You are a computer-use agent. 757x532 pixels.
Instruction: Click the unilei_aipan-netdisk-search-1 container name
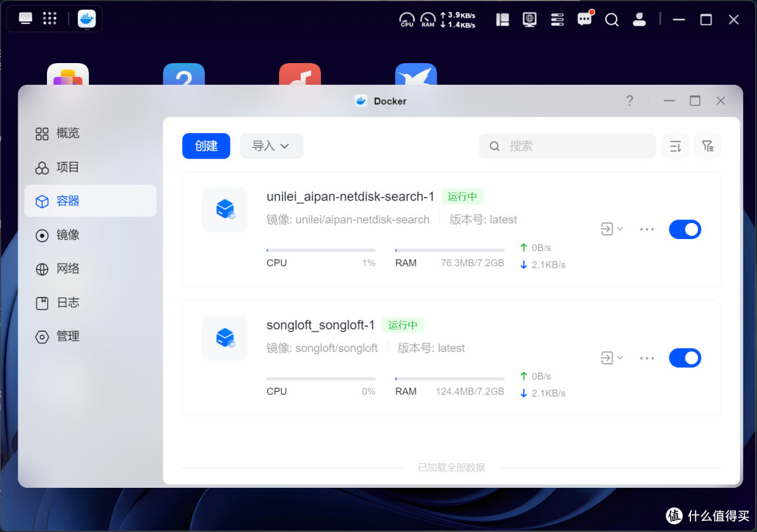tap(350, 196)
